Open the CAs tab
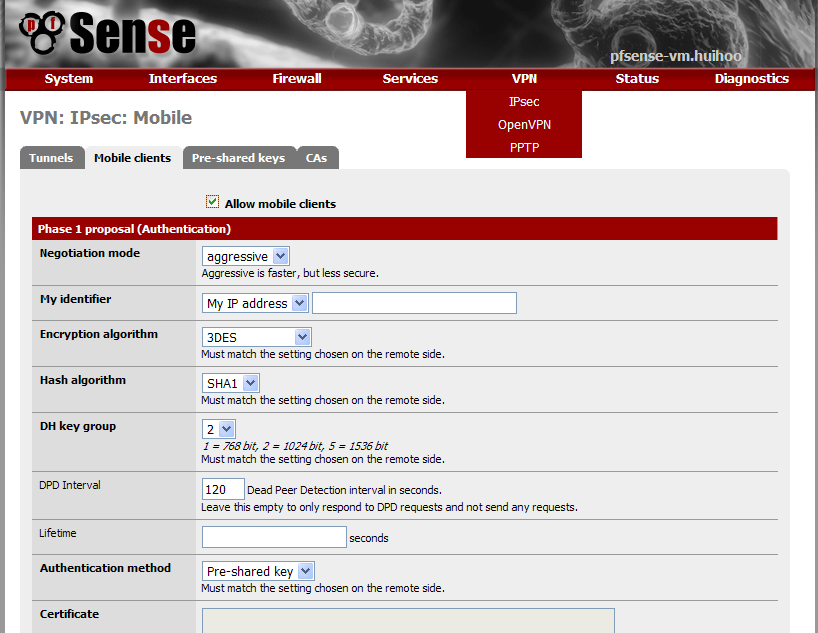The height and width of the screenshot is (633, 818). pyautogui.click(x=316, y=158)
